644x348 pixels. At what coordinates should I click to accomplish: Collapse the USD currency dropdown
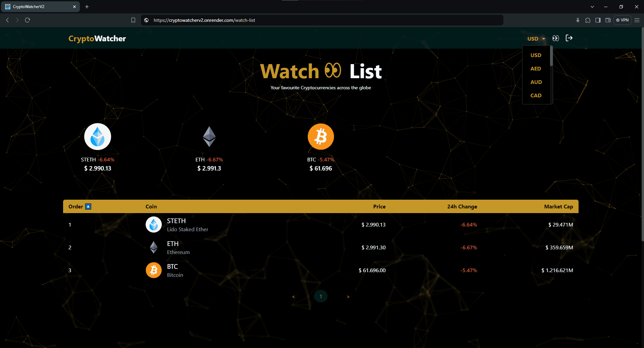pyautogui.click(x=536, y=39)
